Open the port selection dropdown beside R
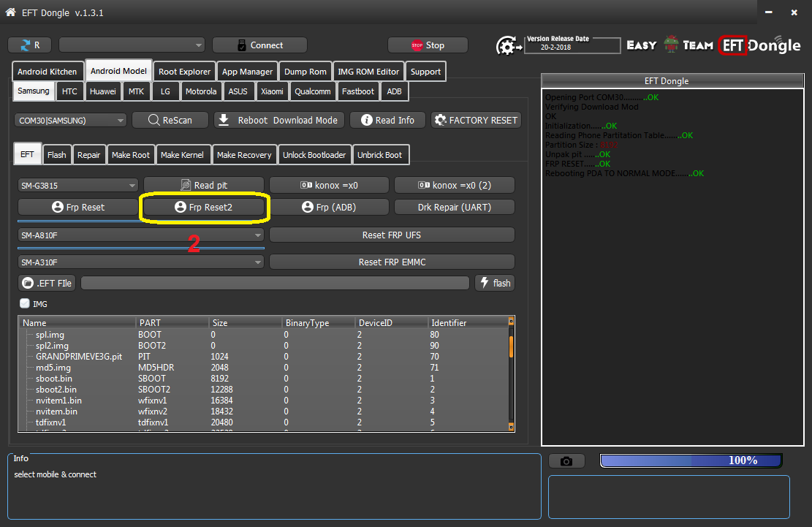Screen dimensions: 812x527 point(132,45)
